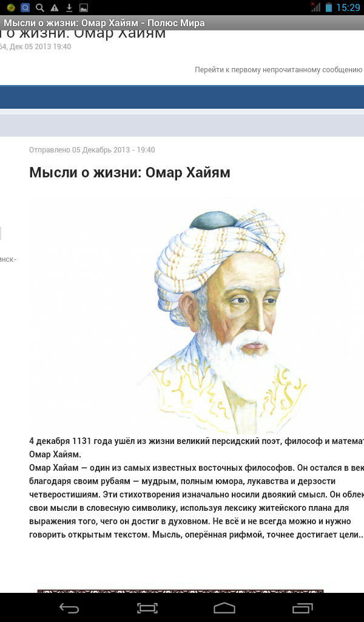The height and width of the screenshot is (622, 364).
Task: Tap the post date Отправлено 05 Декабрь 2013
Action: click(x=92, y=150)
